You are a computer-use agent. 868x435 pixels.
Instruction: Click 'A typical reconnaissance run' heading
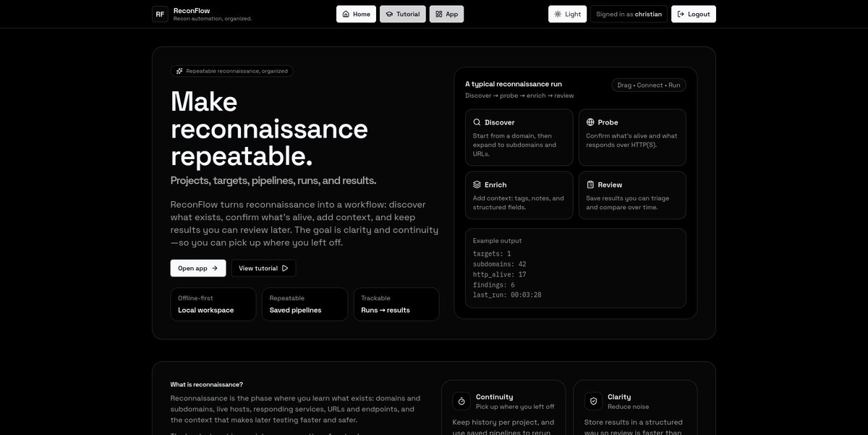pos(514,84)
